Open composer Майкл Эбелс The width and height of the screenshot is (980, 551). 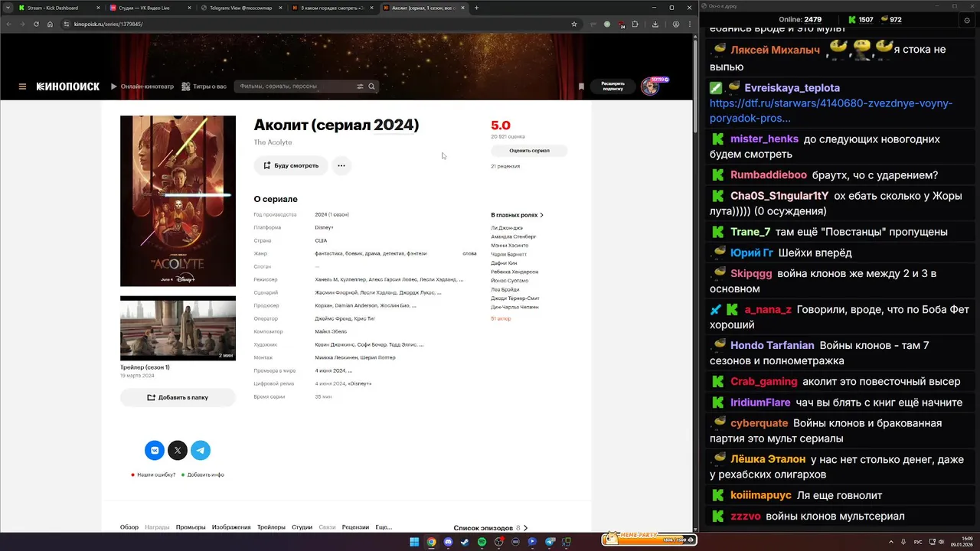pos(331,331)
